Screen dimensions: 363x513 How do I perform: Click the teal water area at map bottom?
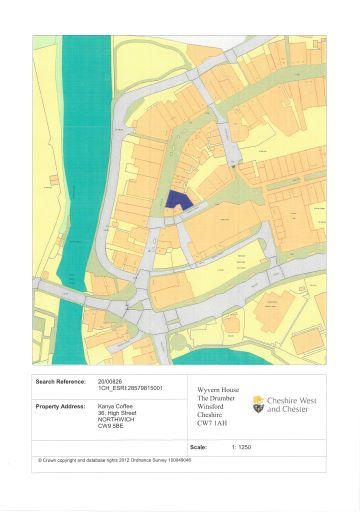pyautogui.click(x=220, y=356)
